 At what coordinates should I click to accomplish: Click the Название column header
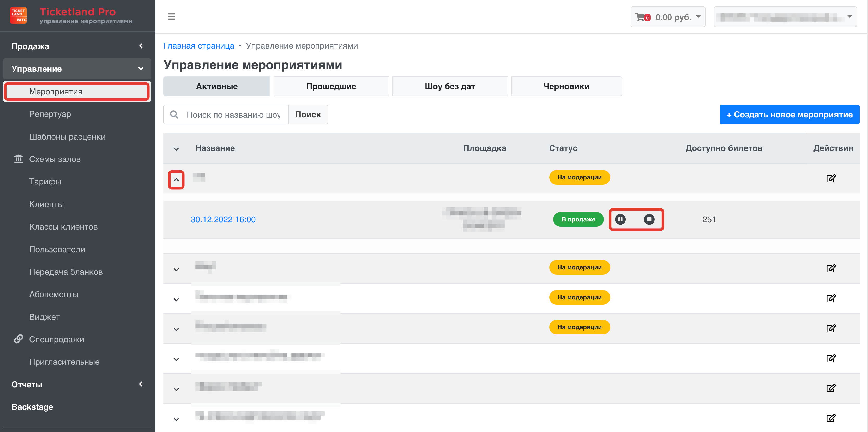(x=215, y=148)
